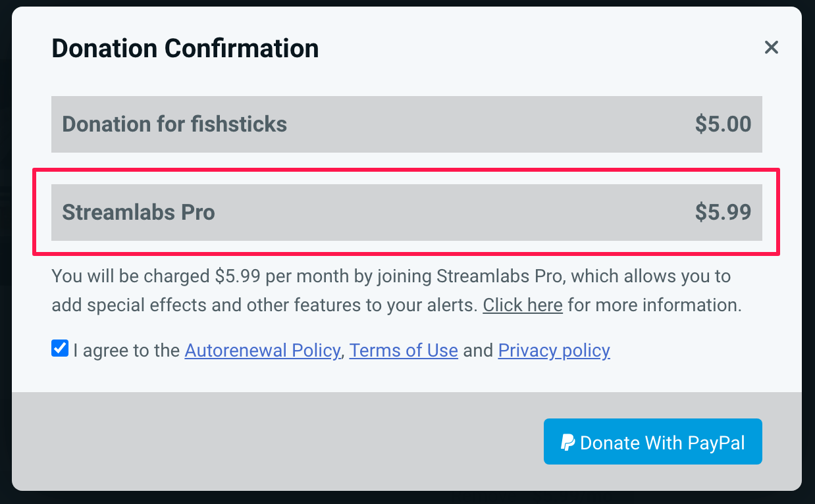Image resolution: width=815 pixels, height=504 pixels.
Task: Close the Donation Confirmation dialog
Action: (771, 47)
